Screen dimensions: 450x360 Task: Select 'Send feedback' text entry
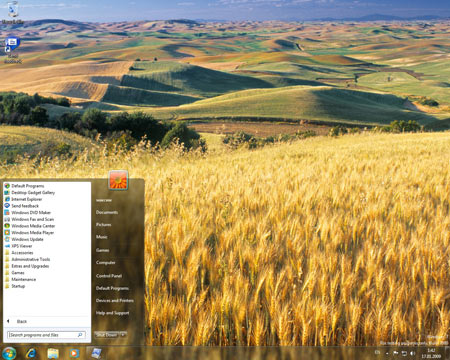point(25,206)
